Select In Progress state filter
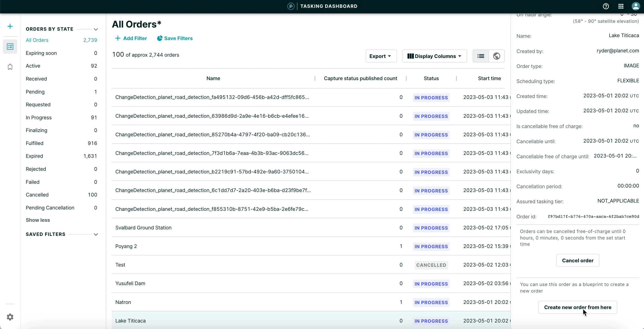 tap(61, 117)
